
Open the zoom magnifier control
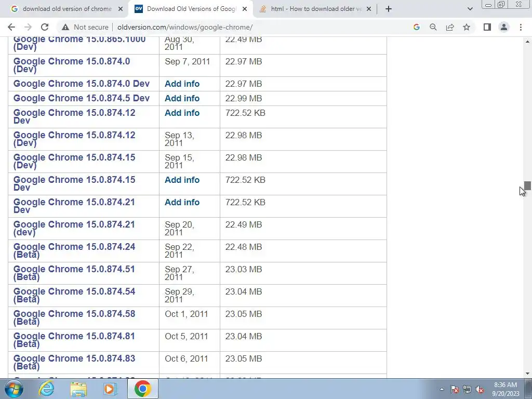[x=433, y=27]
